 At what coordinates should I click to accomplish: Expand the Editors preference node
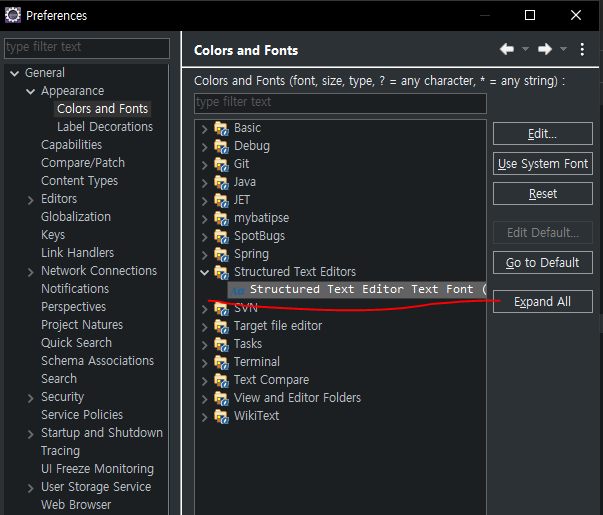pyautogui.click(x=31, y=200)
